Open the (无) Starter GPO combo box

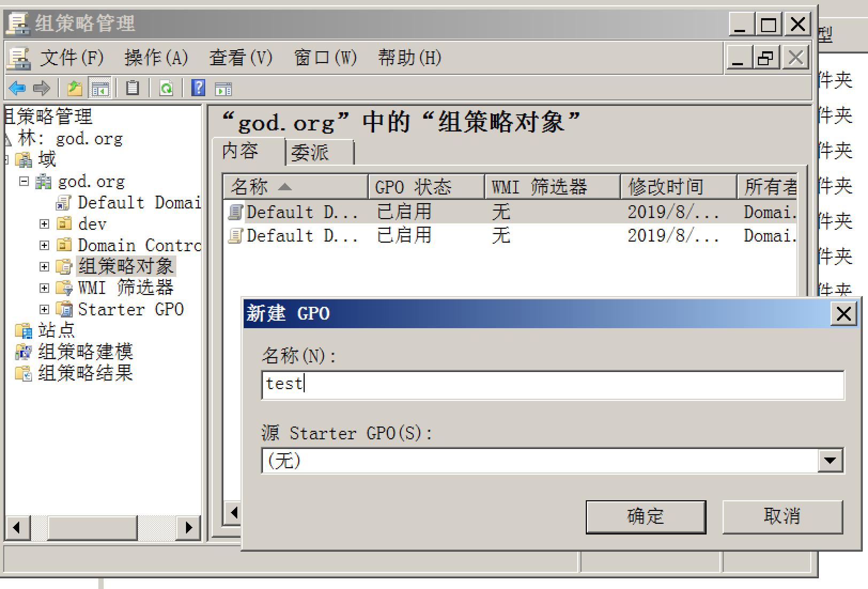[553, 460]
